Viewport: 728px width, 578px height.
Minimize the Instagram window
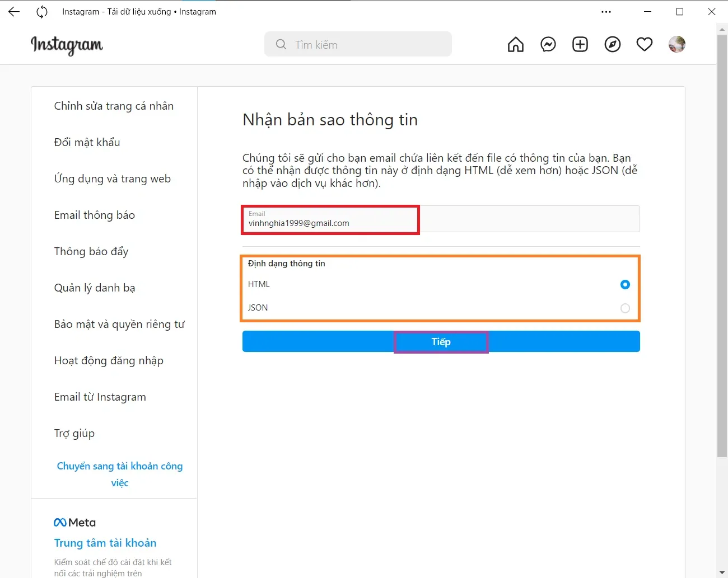648,12
